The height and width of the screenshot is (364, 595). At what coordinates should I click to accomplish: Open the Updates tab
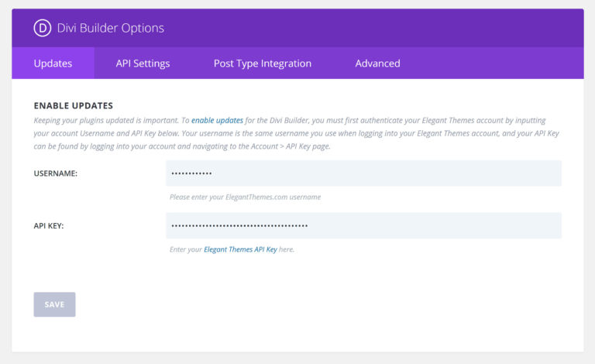coord(53,64)
